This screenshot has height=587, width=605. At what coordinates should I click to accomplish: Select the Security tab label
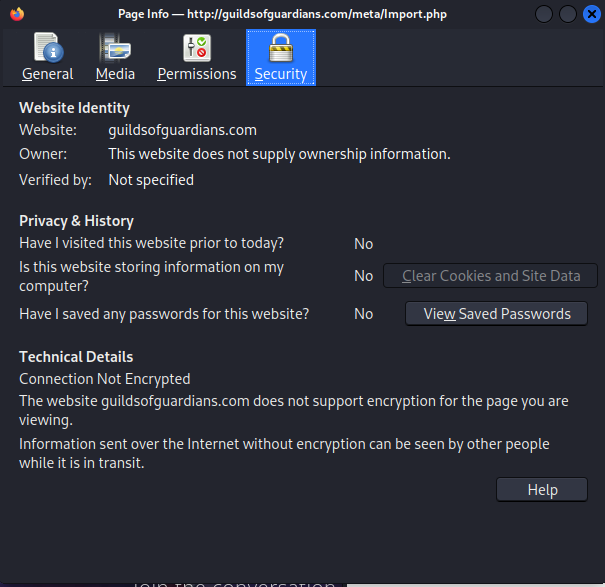[280, 74]
